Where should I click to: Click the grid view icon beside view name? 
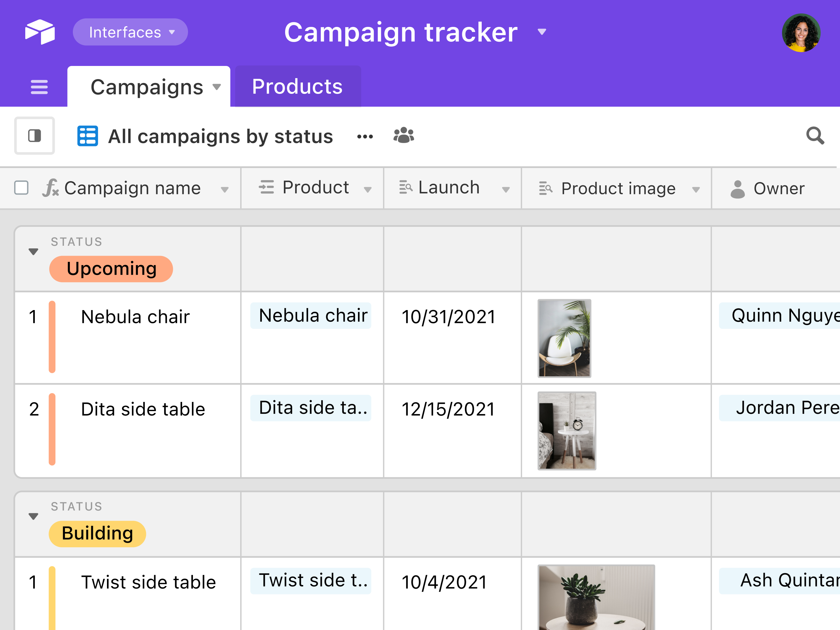tap(87, 136)
